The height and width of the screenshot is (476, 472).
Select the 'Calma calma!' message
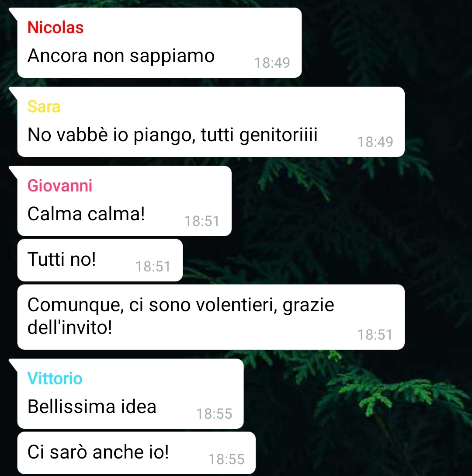125,201
